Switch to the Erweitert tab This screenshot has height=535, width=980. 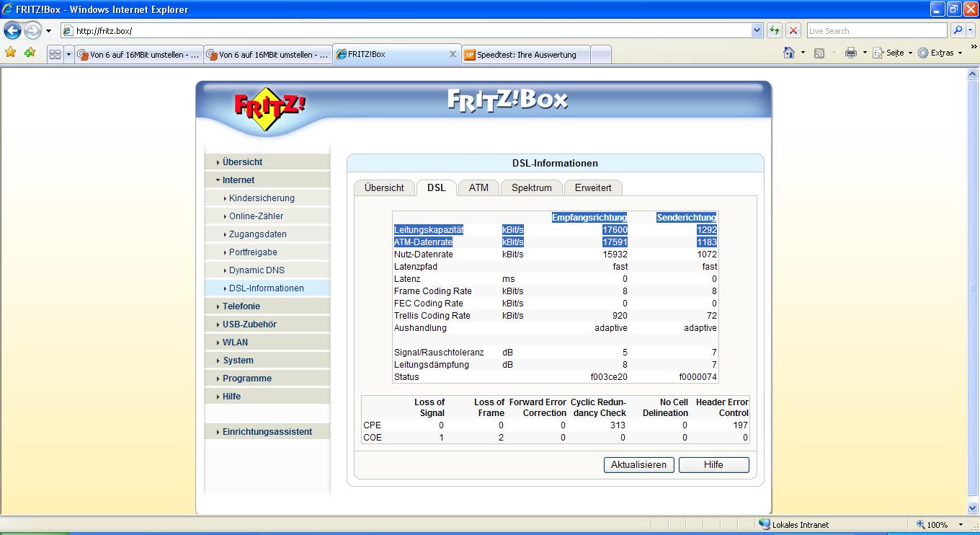(593, 187)
